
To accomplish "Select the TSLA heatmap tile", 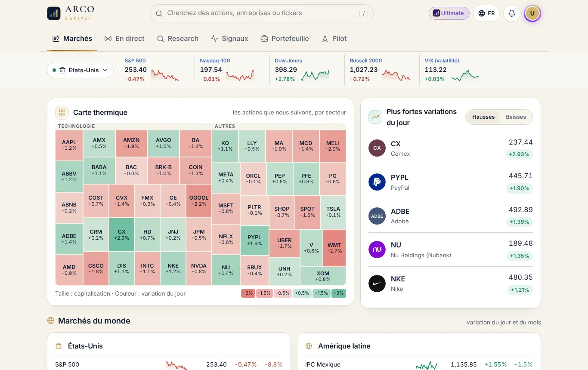I will point(333,212).
